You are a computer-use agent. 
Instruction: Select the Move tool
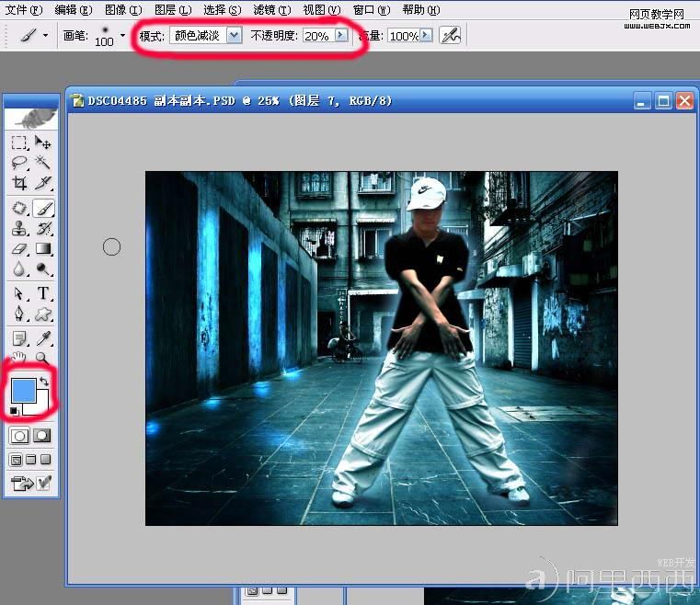[x=42, y=143]
